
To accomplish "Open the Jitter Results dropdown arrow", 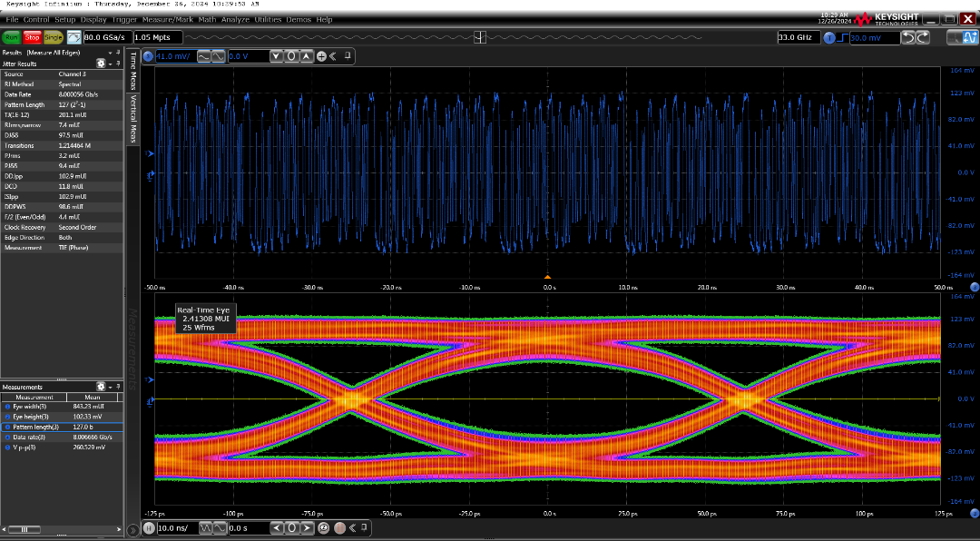I will pos(111,64).
